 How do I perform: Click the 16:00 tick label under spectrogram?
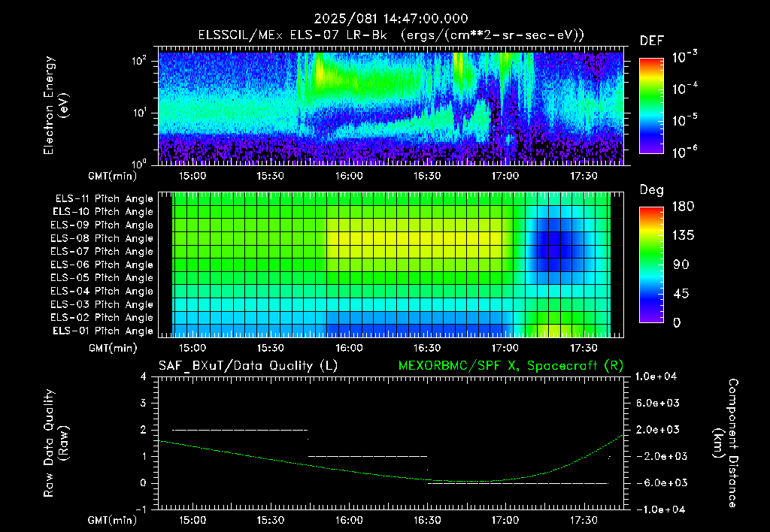[349, 176]
